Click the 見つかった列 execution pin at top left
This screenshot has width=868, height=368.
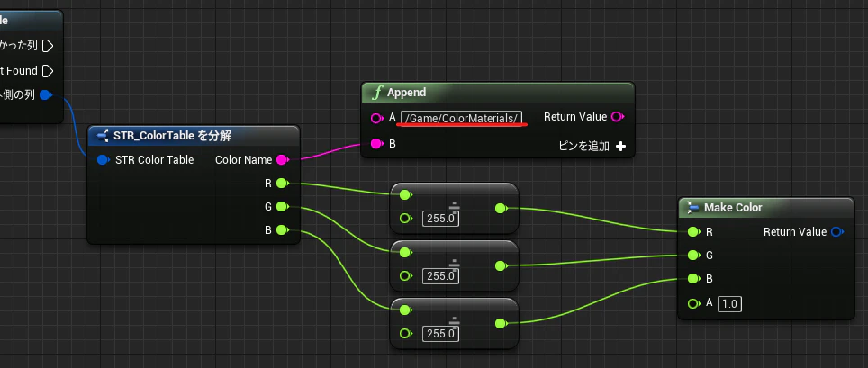click(48, 45)
